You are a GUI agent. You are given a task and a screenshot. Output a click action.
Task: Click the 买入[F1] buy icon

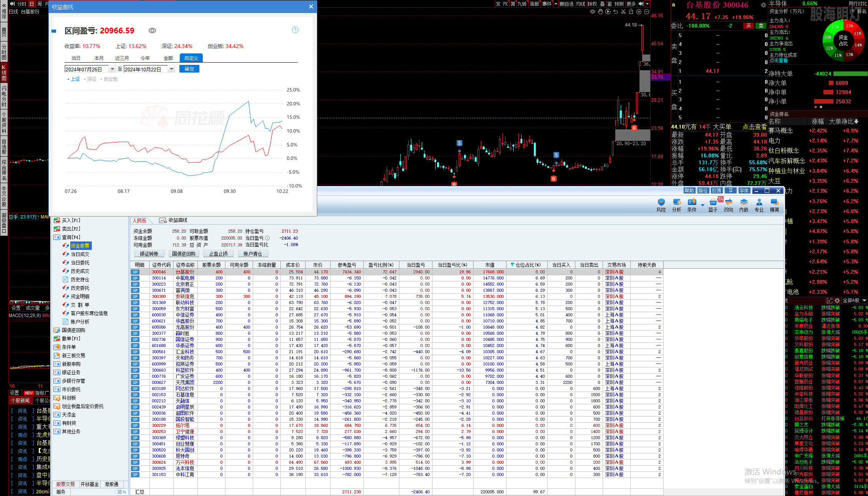[x=57, y=220]
